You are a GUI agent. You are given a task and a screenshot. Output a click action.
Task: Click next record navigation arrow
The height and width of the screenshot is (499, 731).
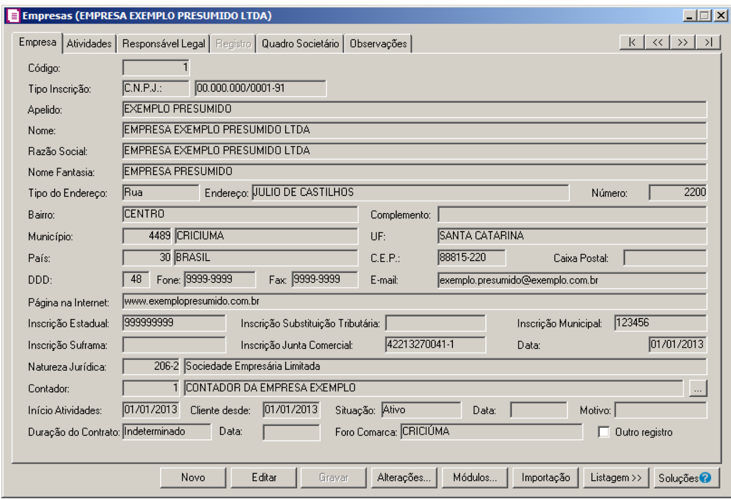pos(682,43)
